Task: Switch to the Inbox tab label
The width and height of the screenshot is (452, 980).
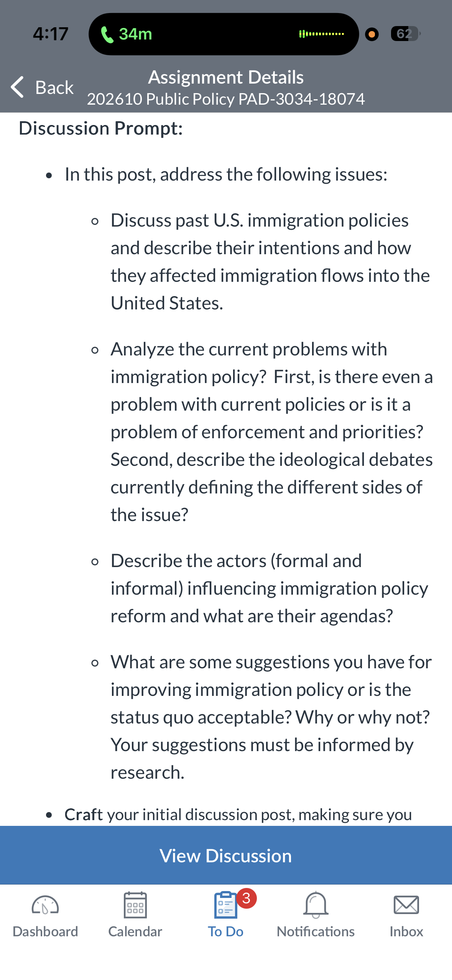Action: (x=406, y=931)
